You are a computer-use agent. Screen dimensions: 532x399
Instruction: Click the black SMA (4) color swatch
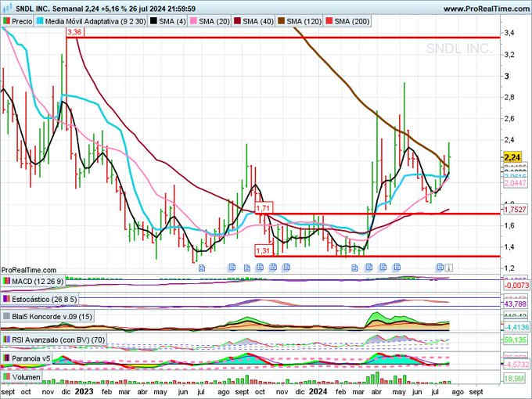pyautogui.click(x=153, y=21)
